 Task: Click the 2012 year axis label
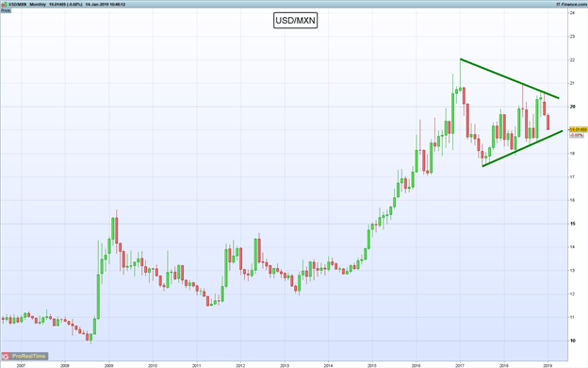point(240,365)
